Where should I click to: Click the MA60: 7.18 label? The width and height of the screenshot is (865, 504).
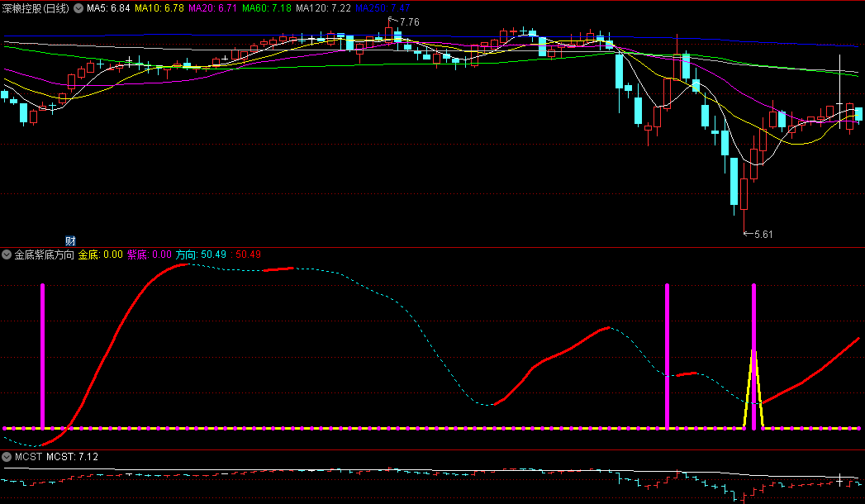[x=267, y=8]
